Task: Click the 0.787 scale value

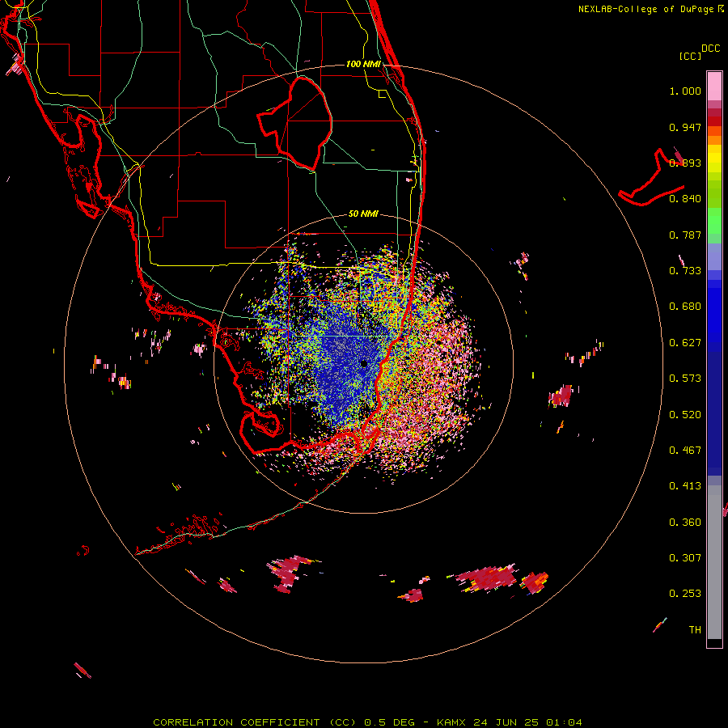Action: 685,235
